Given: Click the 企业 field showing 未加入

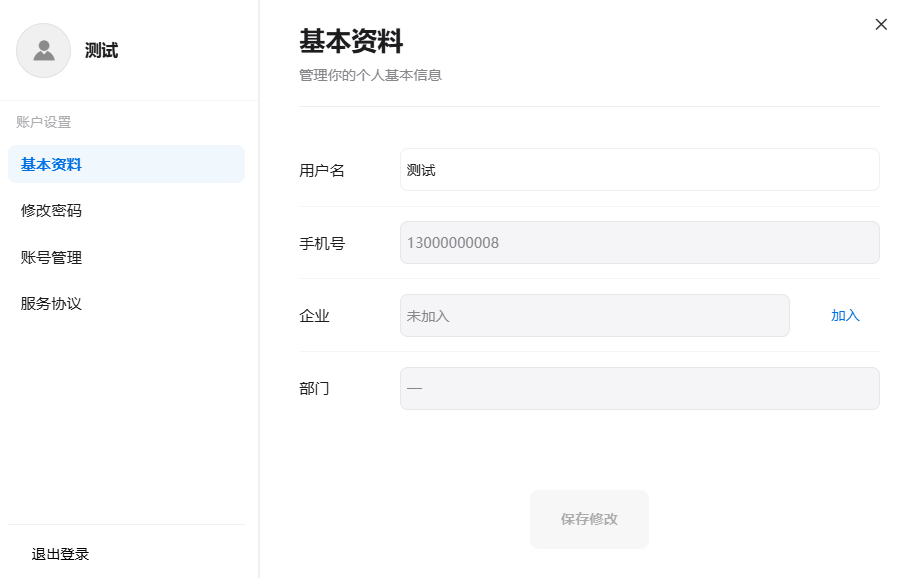Looking at the screenshot, I should pos(595,315).
